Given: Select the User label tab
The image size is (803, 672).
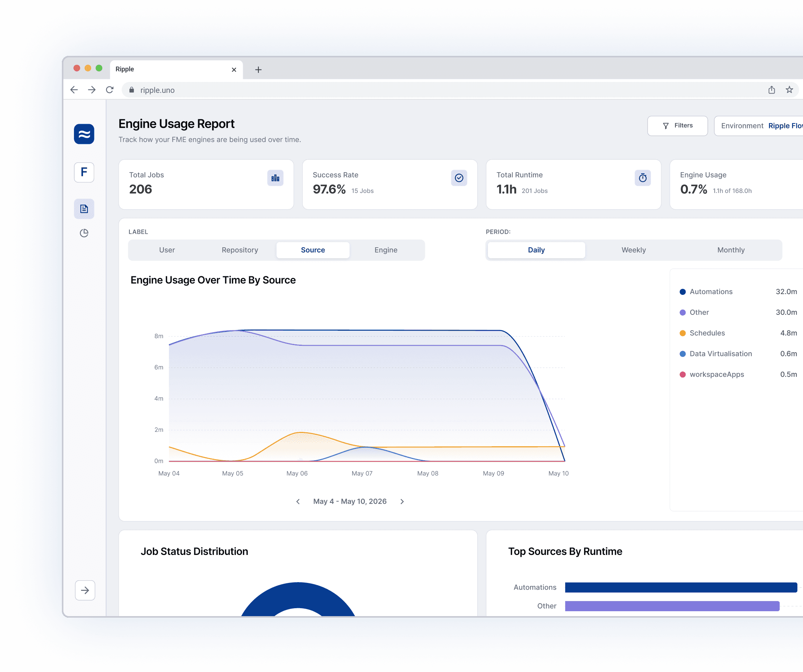Looking at the screenshot, I should pyautogui.click(x=167, y=250).
